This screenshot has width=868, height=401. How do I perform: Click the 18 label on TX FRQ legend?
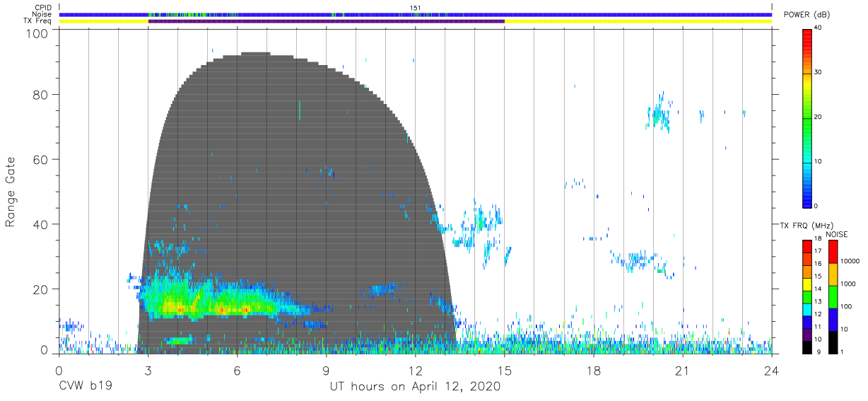(x=817, y=240)
